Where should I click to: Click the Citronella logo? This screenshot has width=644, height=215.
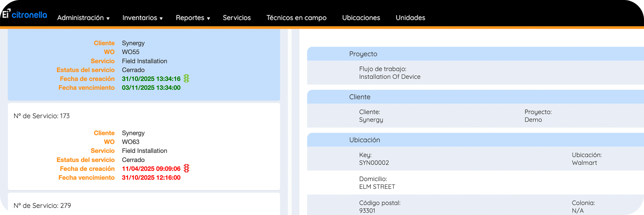(x=25, y=14)
